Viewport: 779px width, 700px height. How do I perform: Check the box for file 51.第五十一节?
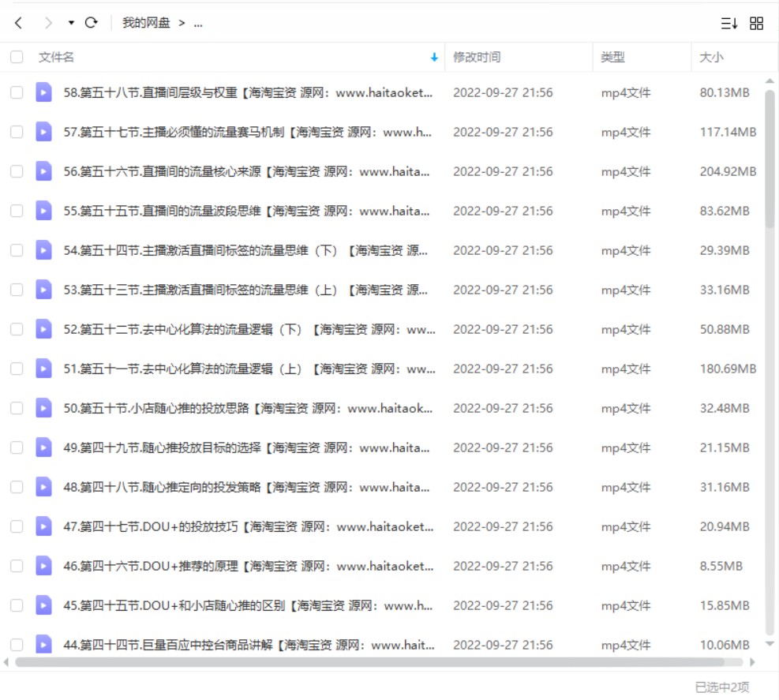click(17, 369)
